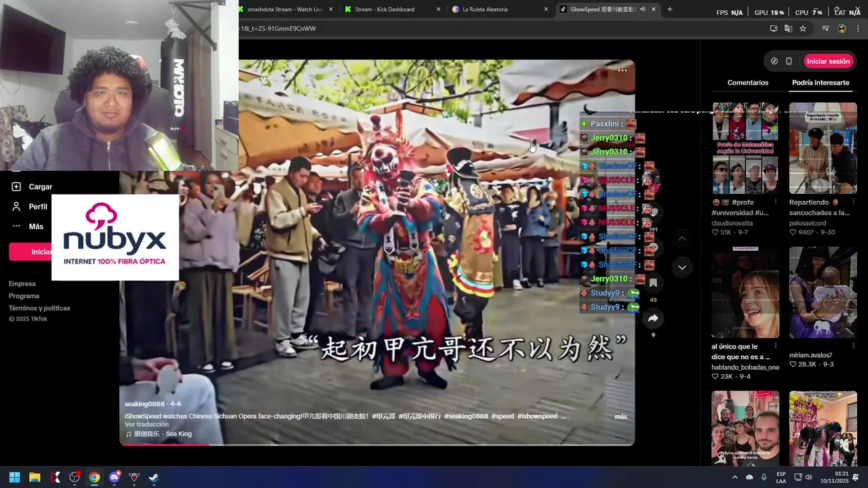Open the seaking0888 author name
The width and height of the screenshot is (868, 488).
coord(146,404)
